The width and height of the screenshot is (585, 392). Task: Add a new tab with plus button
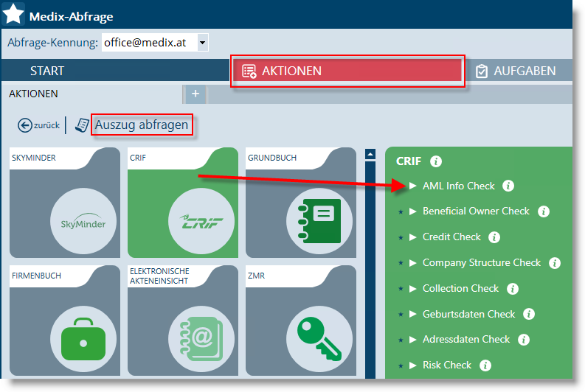click(195, 94)
